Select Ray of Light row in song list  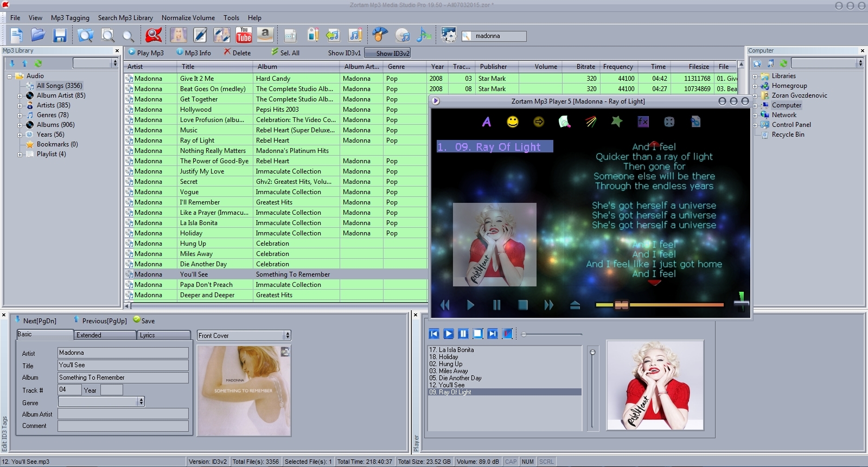click(x=276, y=140)
